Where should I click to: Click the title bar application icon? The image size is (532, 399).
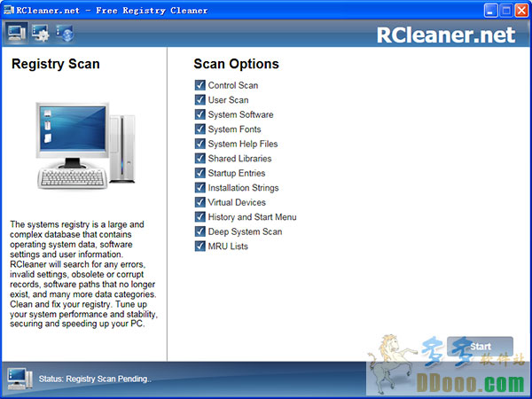(9, 10)
